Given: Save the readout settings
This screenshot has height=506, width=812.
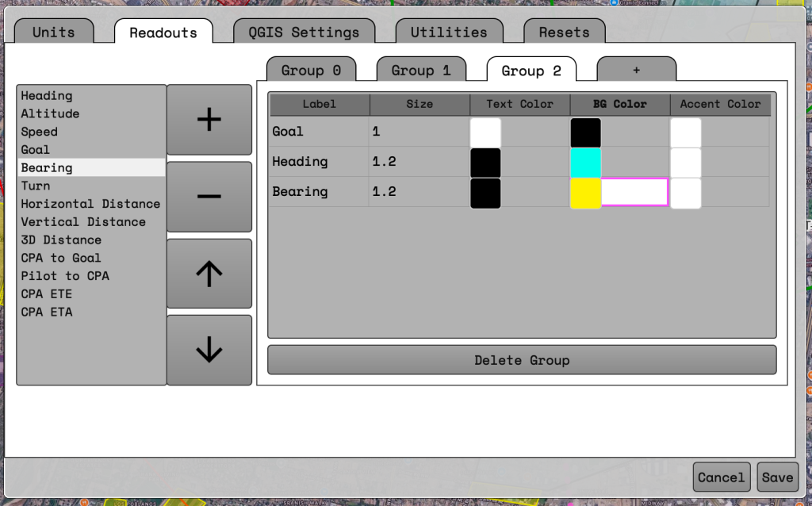Looking at the screenshot, I should pos(777,477).
